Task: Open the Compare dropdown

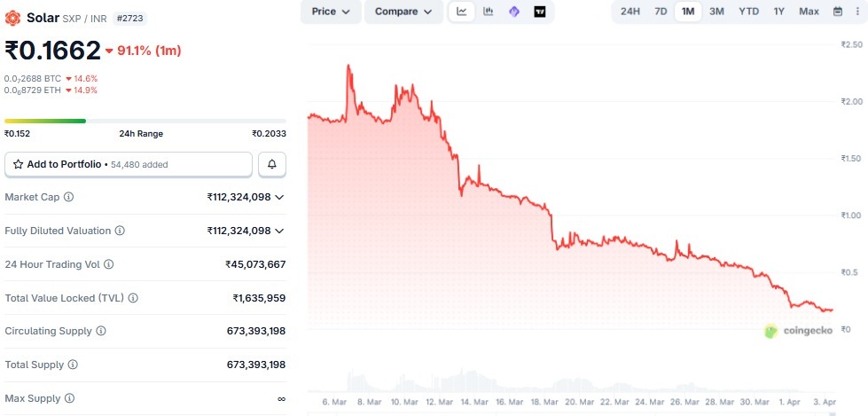Action: coord(403,12)
